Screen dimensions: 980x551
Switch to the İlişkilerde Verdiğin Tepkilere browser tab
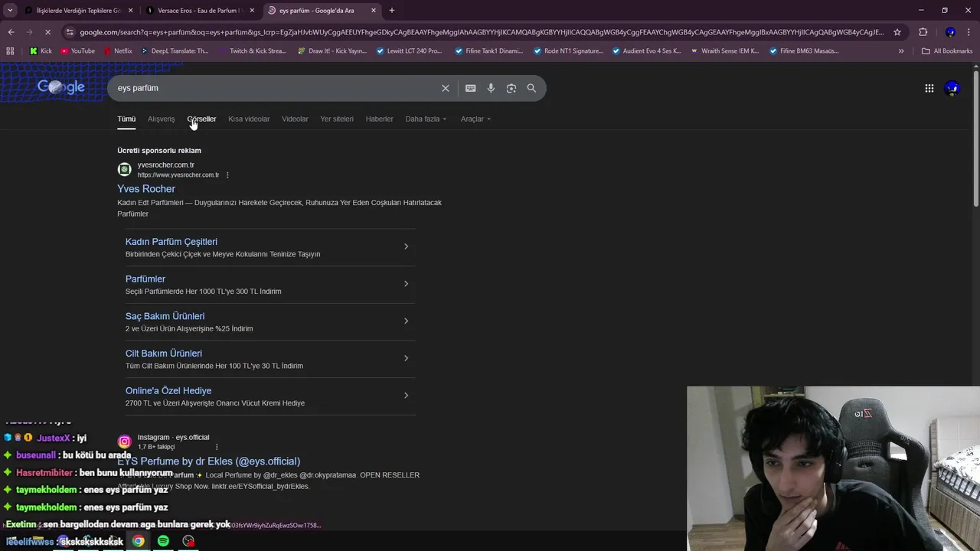pos(78,11)
